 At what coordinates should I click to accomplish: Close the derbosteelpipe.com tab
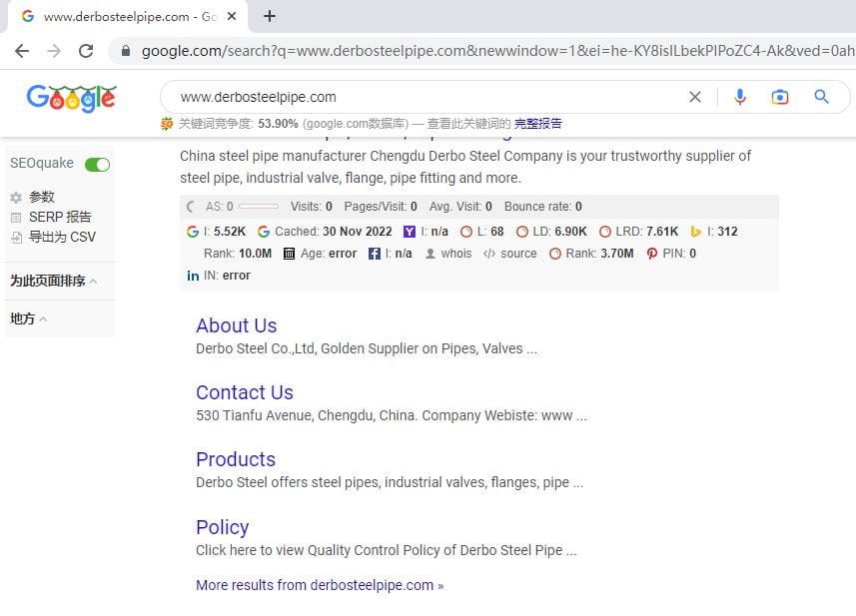(x=232, y=16)
